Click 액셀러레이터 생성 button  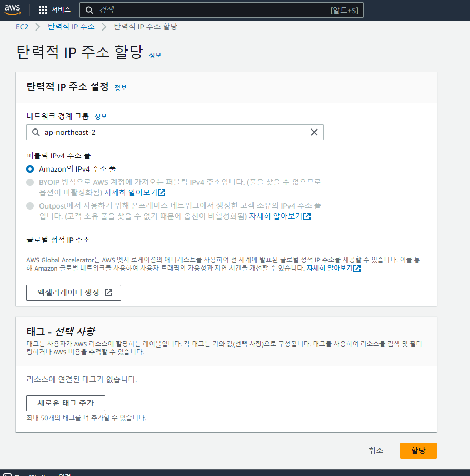74,293
